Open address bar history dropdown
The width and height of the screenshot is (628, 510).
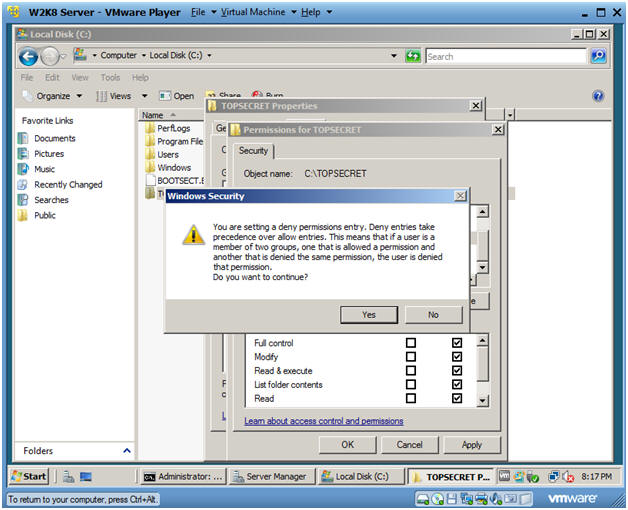tap(394, 56)
